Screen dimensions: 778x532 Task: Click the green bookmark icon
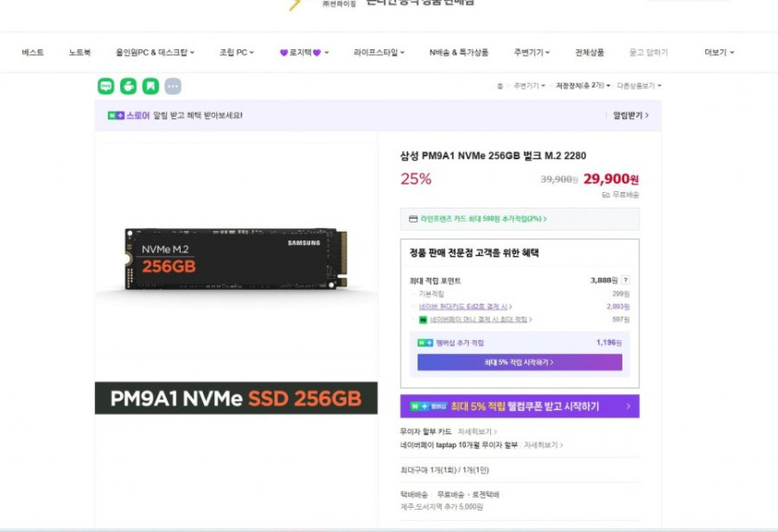point(150,86)
